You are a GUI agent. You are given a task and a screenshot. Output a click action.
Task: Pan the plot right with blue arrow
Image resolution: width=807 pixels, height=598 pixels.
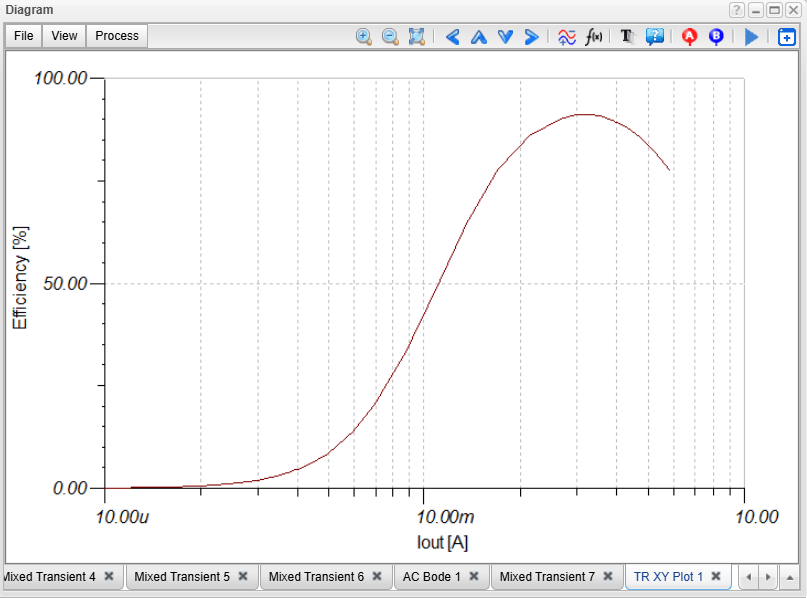click(x=531, y=37)
